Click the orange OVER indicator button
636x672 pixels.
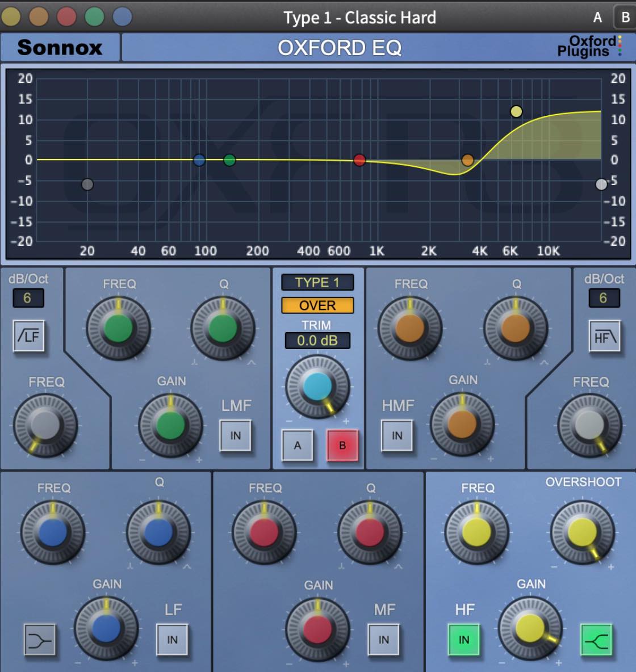click(317, 305)
